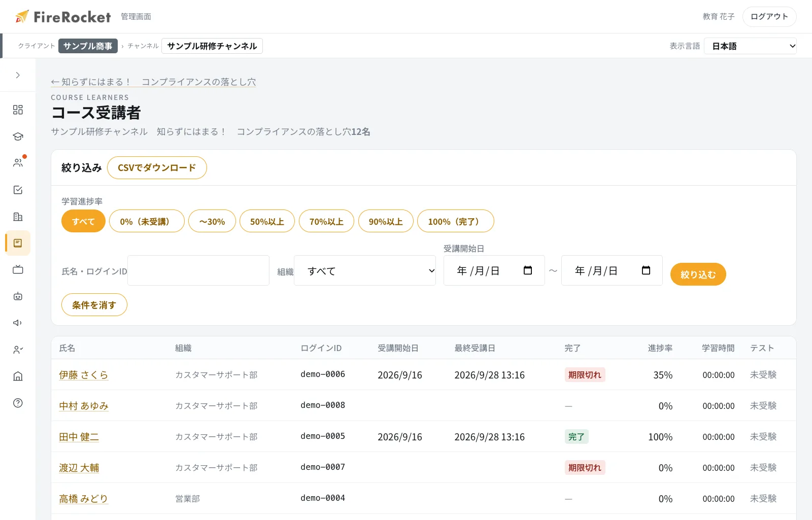Open the users icon with red dot
Viewport: 812px width, 520px height.
point(18,163)
